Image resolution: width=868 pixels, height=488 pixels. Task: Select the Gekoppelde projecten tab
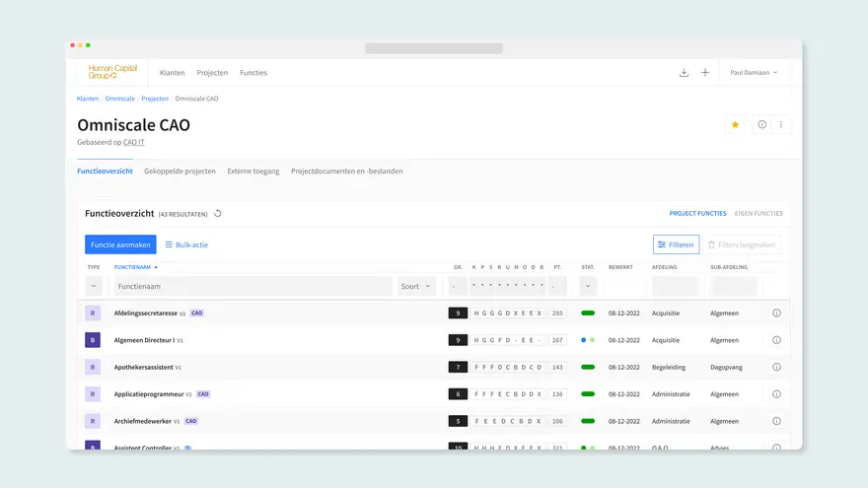[180, 171]
